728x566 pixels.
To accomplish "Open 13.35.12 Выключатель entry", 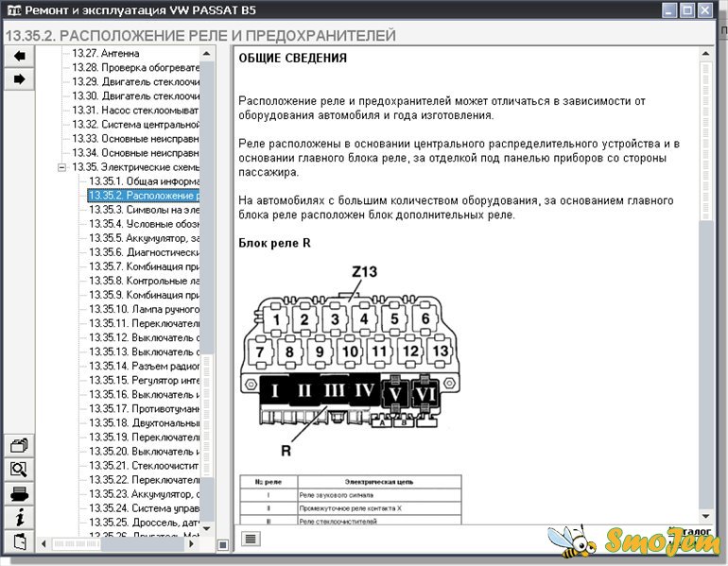I will [144, 337].
